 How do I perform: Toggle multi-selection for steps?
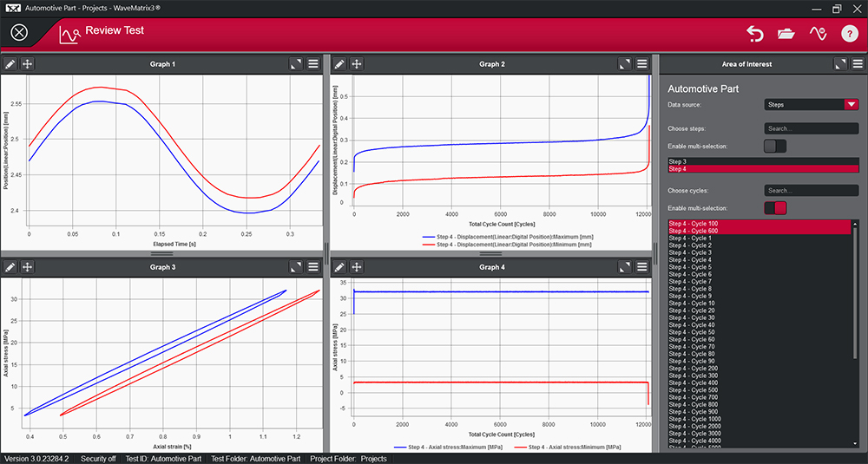(x=775, y=146)
